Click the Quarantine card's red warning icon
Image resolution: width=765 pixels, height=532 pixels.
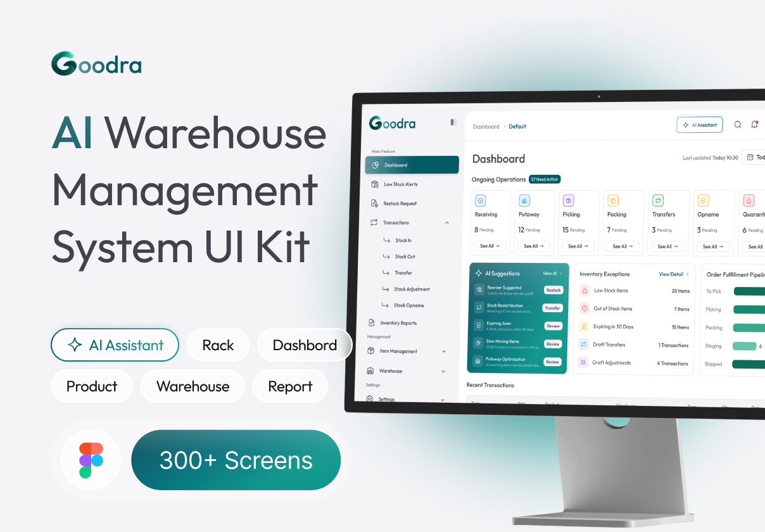pyautogui.click(x=749, y=201)
